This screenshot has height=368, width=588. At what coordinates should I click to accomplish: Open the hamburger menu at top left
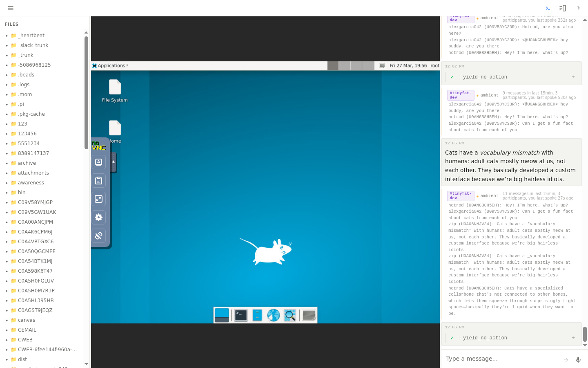(11, 8)
